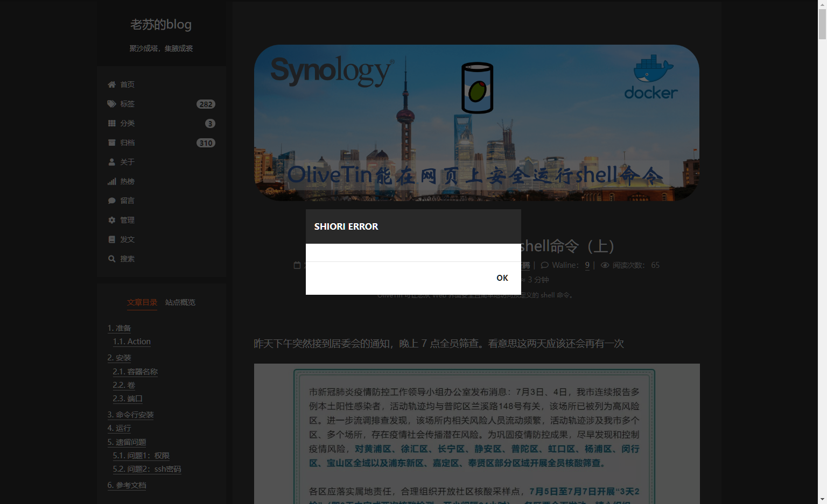The image size is (827, 504).
Task: Click the 老苏的blog site title
Action: [x=161, y=24]
